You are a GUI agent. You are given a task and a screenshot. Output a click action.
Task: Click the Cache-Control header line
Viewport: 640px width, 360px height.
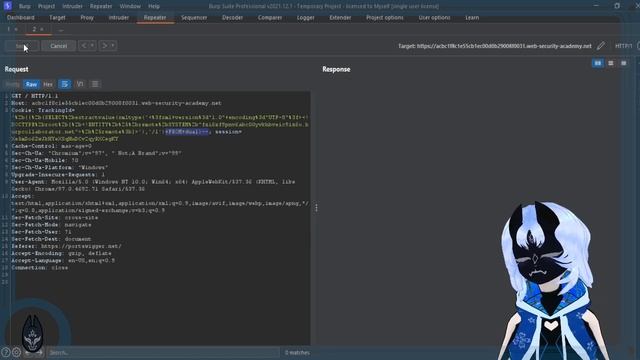51,146
